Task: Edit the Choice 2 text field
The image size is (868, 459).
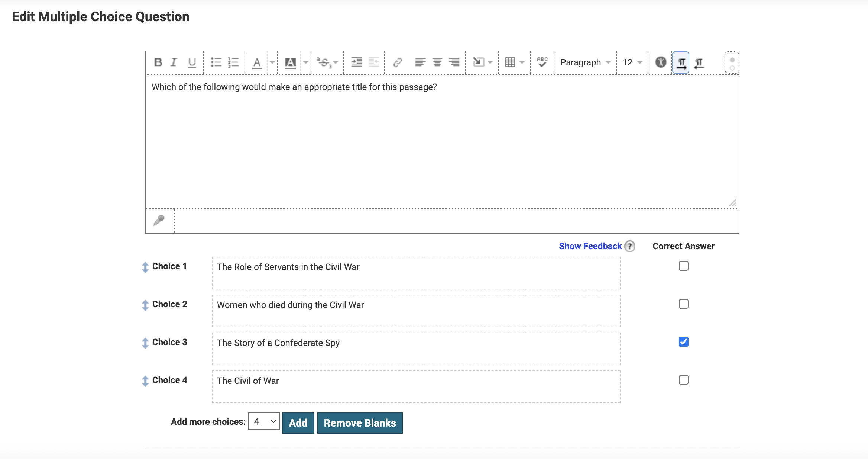Action: [x=416, y=311]
